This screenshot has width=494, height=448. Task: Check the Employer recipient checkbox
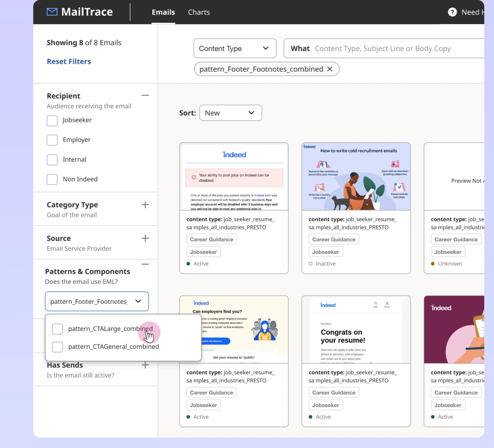click(x=52, y=140)
